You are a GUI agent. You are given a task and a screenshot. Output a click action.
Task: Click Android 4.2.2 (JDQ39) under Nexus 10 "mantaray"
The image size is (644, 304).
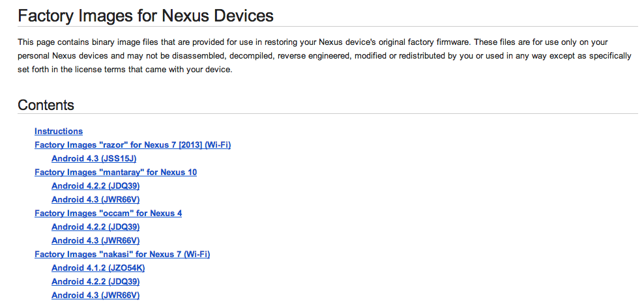click(x=95, y=186)
